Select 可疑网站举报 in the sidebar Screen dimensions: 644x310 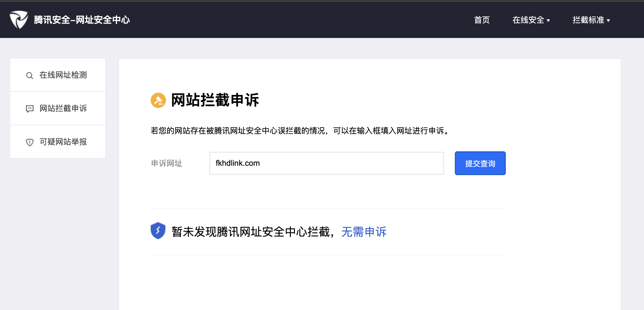(x=63, y=142)
